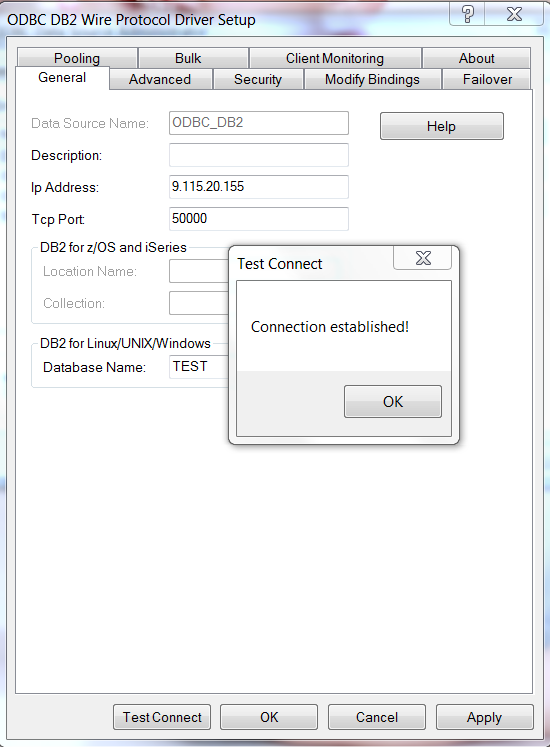This screenshot has height=747, width=550.
Task: Open the About tab
Action: [476, 58]
